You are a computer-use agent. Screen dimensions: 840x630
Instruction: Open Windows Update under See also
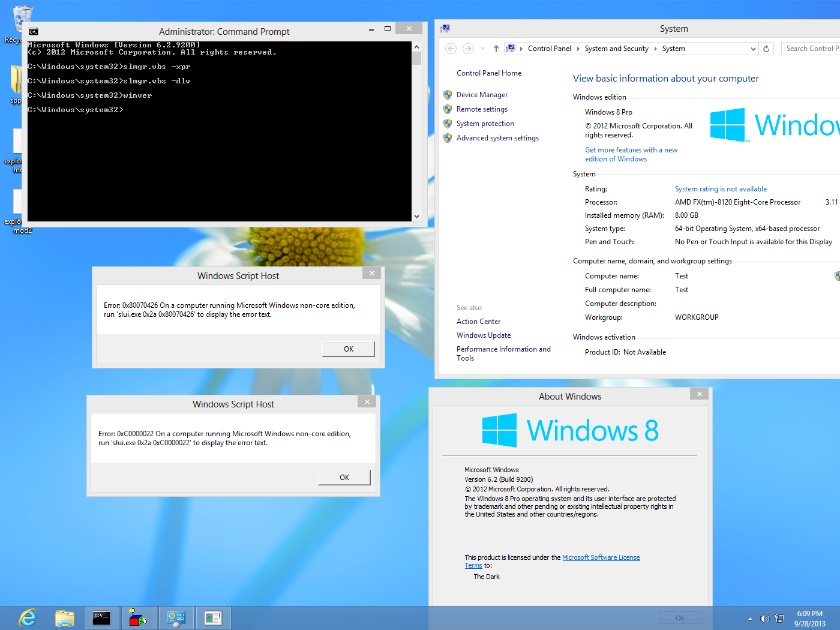[x=484, y=335]
